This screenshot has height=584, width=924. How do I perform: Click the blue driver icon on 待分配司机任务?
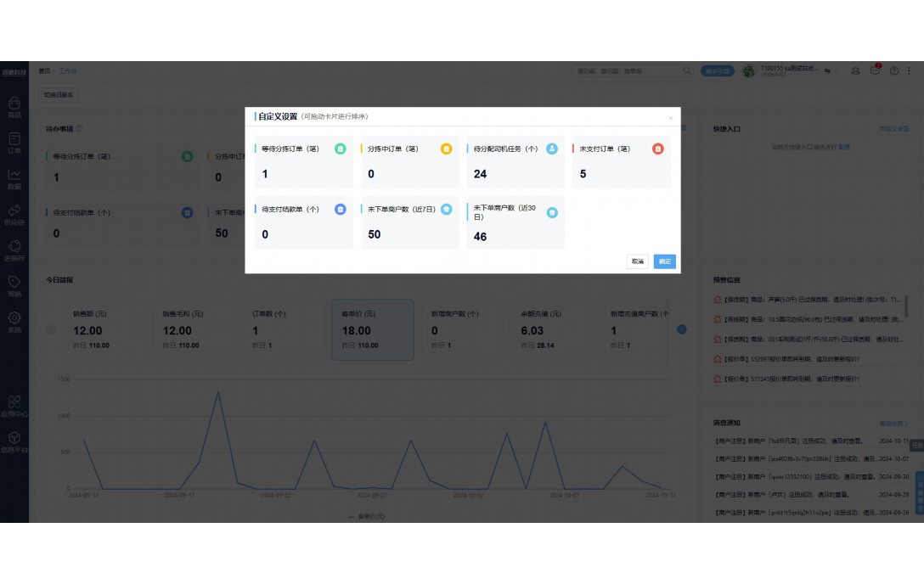click(552, 149)
